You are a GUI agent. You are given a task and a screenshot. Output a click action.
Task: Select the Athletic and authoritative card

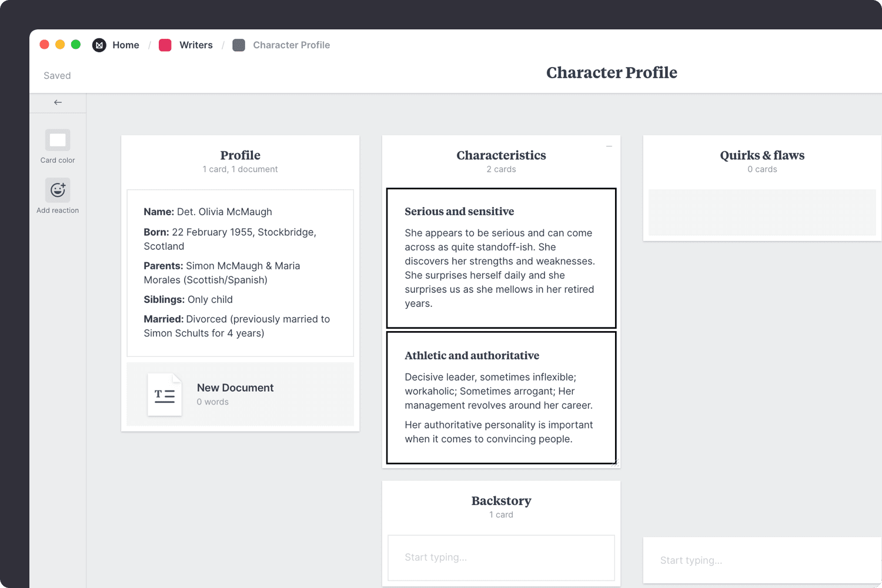(x=501, y=397)
